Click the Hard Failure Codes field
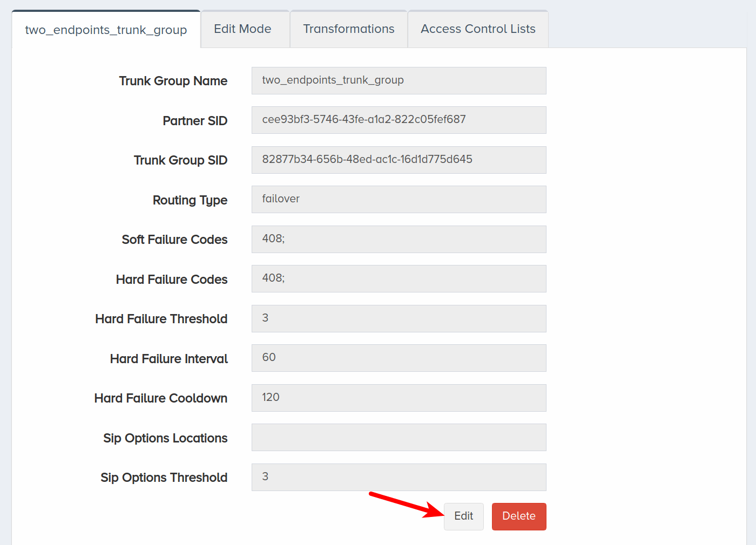This screenshot has height=545, width=756. point(399,278)
